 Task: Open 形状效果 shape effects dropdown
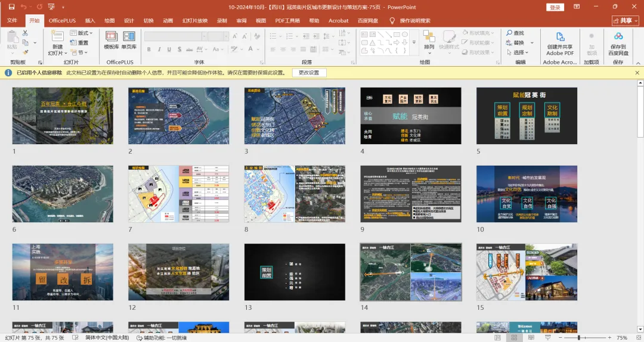[x=478, y=52]
